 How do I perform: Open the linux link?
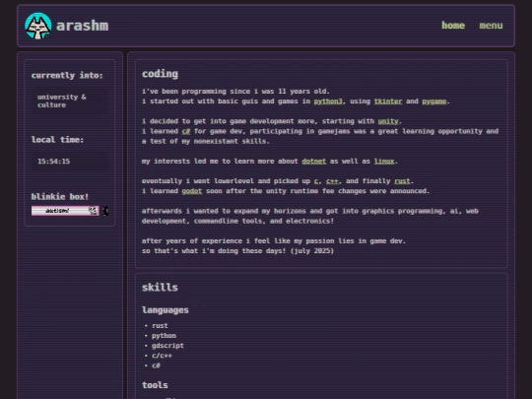[384, 162]
